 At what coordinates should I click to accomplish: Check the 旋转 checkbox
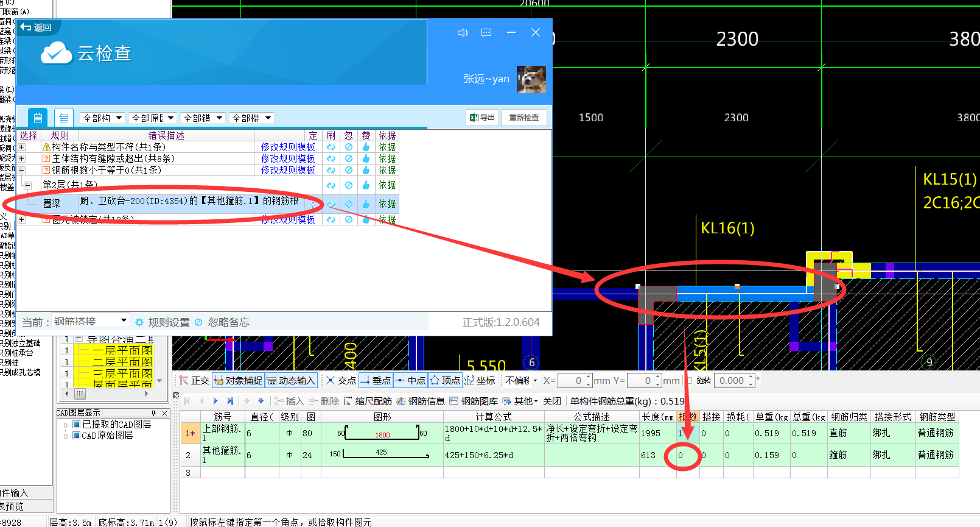pyautogui.click(x=689, y=380)
